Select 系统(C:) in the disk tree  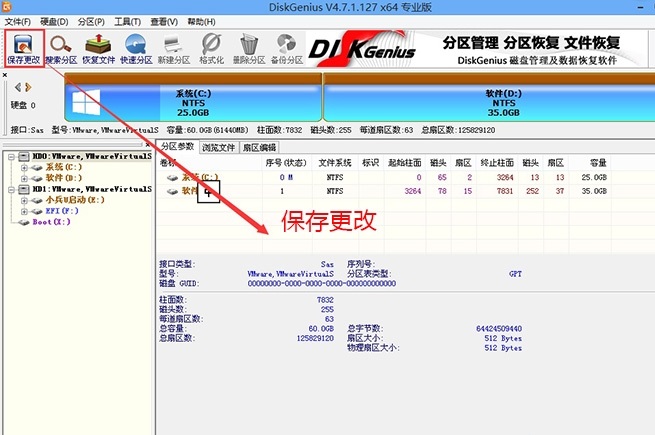point(64,167)
